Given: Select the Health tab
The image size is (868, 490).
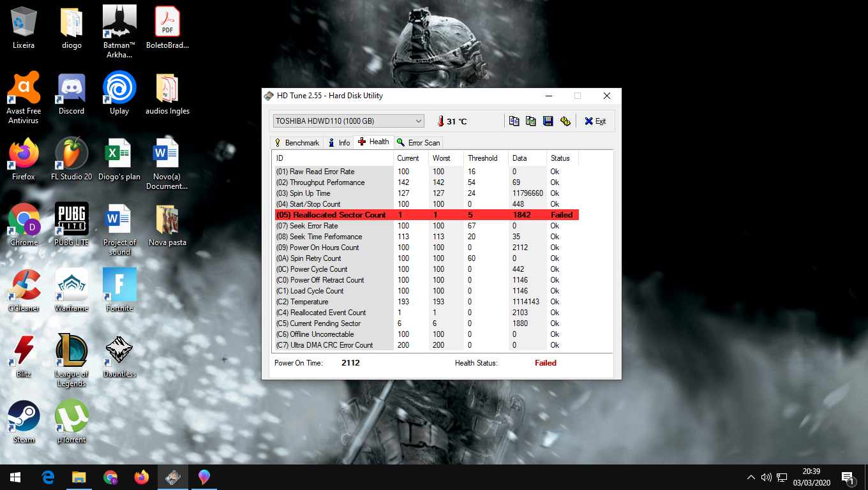Looking at the screenshot, I should point(374,142).
